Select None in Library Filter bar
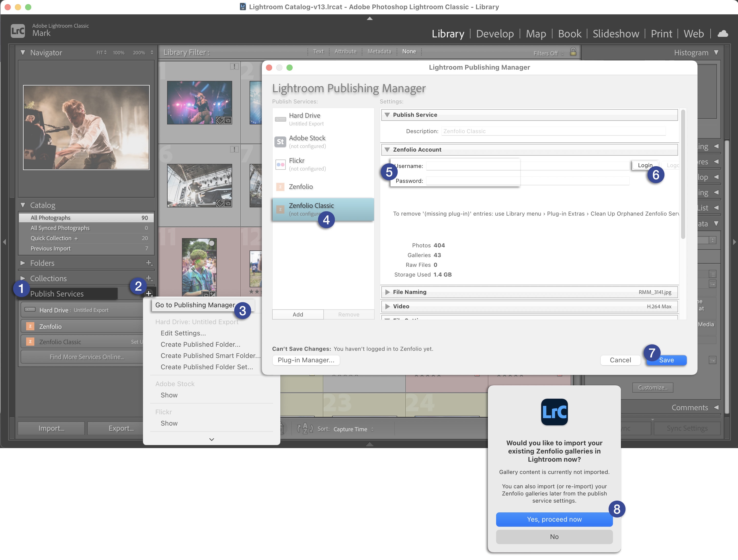Image resolution: width=738 pixels, height=560 pixels. tap(409, 51)
